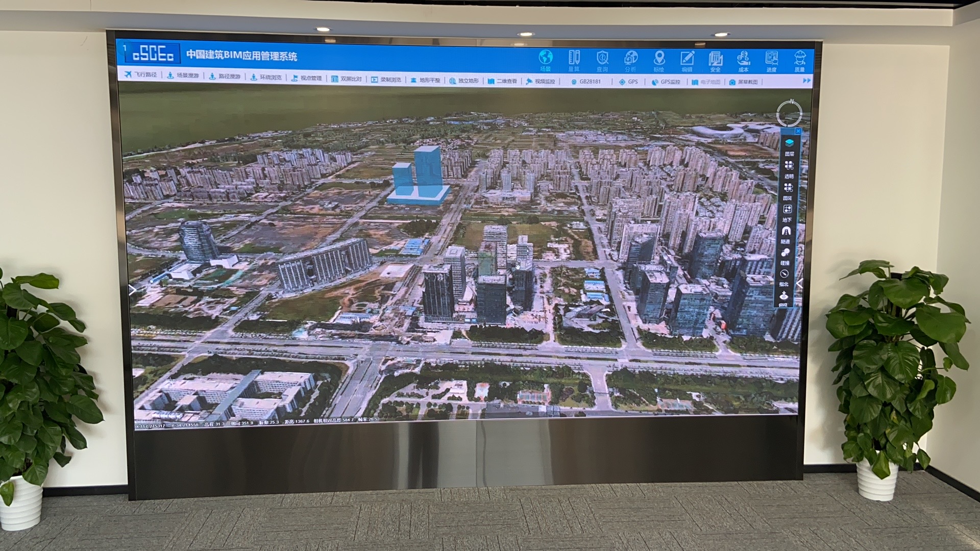Open the 编辑 edit icon

click(687, 59)
